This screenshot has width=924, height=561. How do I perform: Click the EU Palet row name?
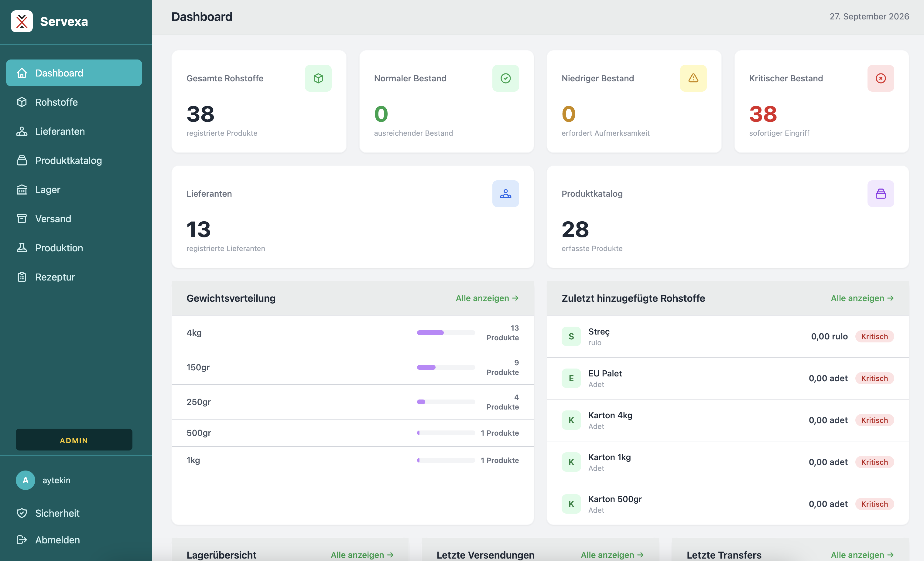click(x=605, y=373)
